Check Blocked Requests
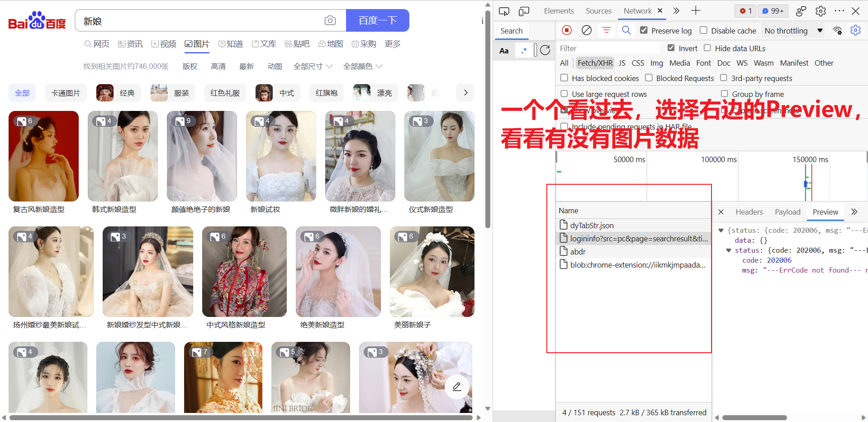868x422 pixels. [x=649, y=77]
